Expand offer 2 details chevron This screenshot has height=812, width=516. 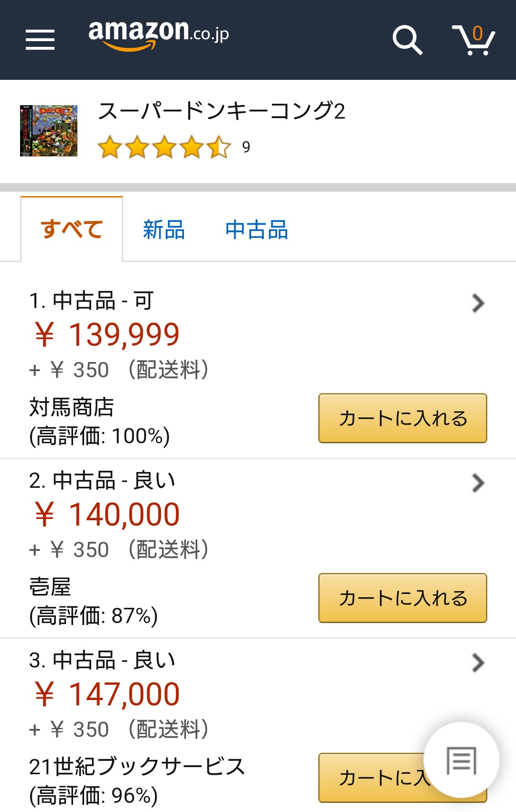pyautogui.click(x=478, y=483)
